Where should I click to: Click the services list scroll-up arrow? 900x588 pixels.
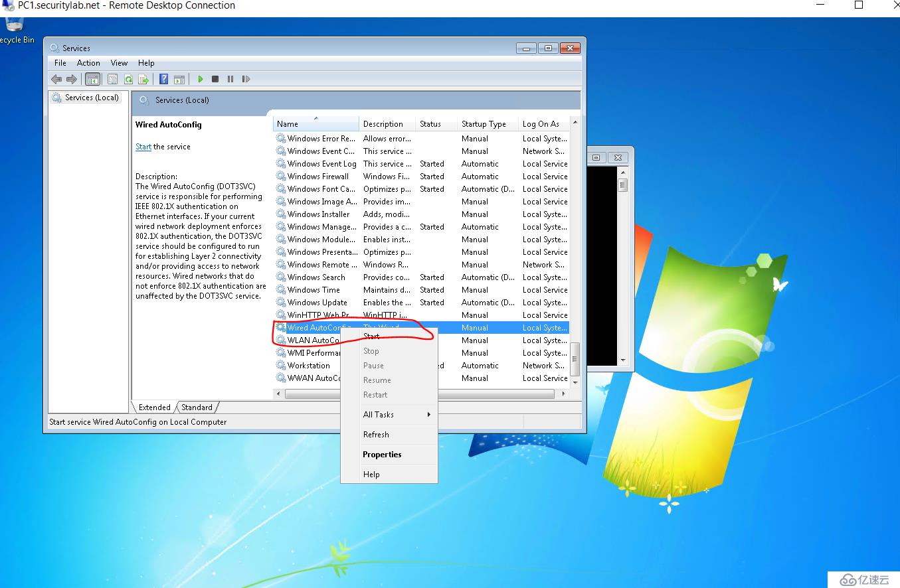click(575, 123)
